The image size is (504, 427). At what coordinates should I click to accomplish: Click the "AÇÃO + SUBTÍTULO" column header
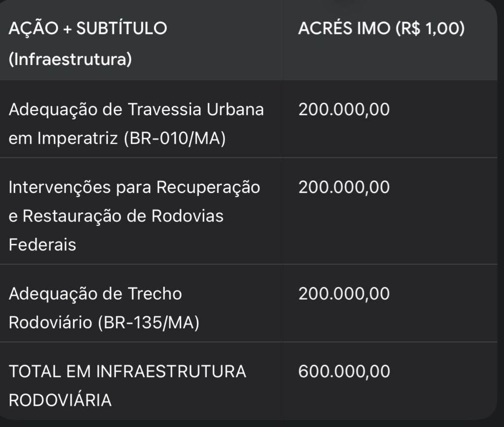88,29
